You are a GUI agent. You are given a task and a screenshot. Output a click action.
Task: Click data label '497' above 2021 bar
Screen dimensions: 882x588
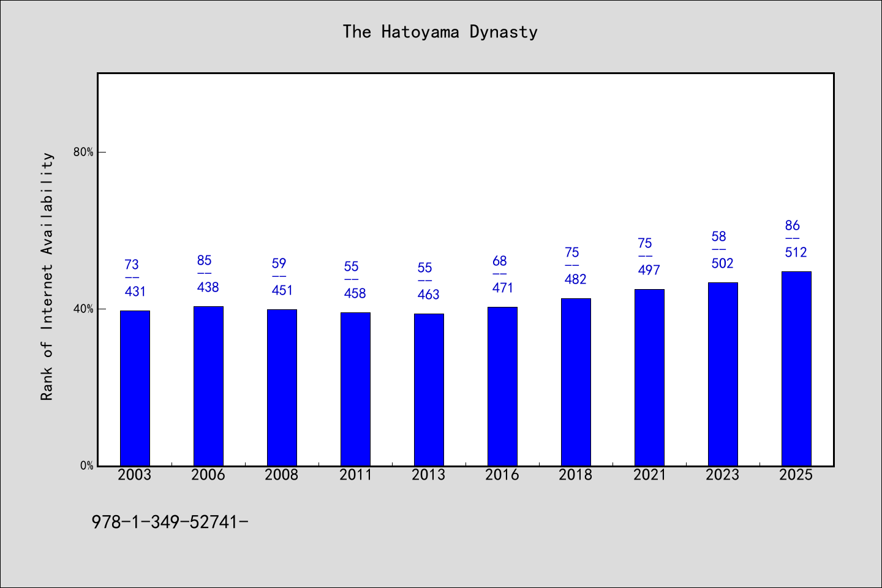[x=649, y=270]
